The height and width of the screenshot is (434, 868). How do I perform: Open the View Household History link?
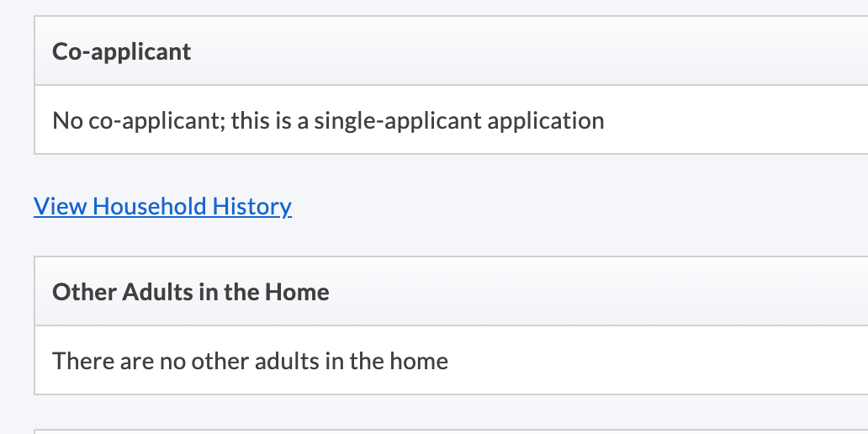pos(162,206)
